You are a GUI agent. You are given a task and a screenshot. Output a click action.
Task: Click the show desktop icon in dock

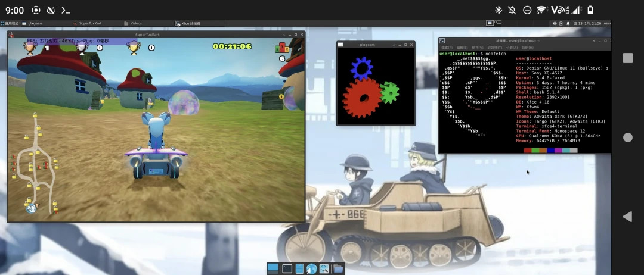coord(273,269)
